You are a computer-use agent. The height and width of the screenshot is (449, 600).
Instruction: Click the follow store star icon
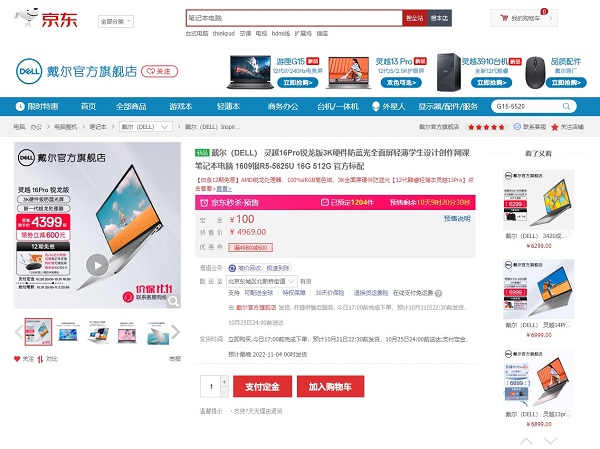coord(554,127)
